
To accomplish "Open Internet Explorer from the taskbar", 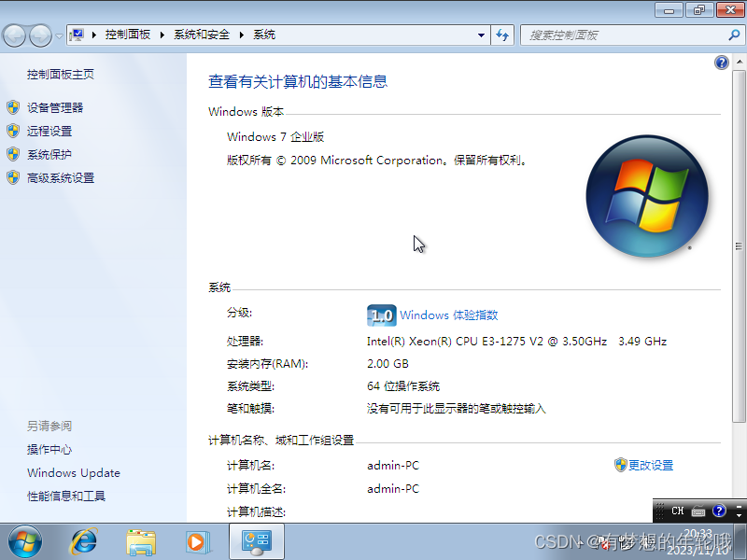I will point(84,541).
